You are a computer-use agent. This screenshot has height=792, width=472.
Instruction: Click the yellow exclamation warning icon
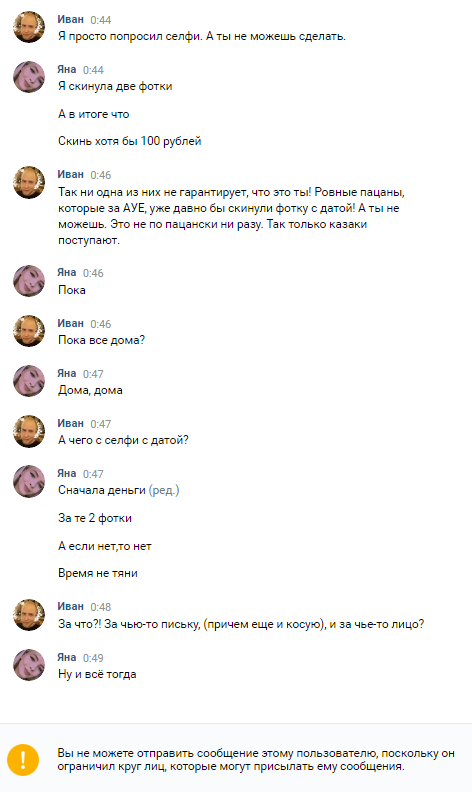(23, 759)
